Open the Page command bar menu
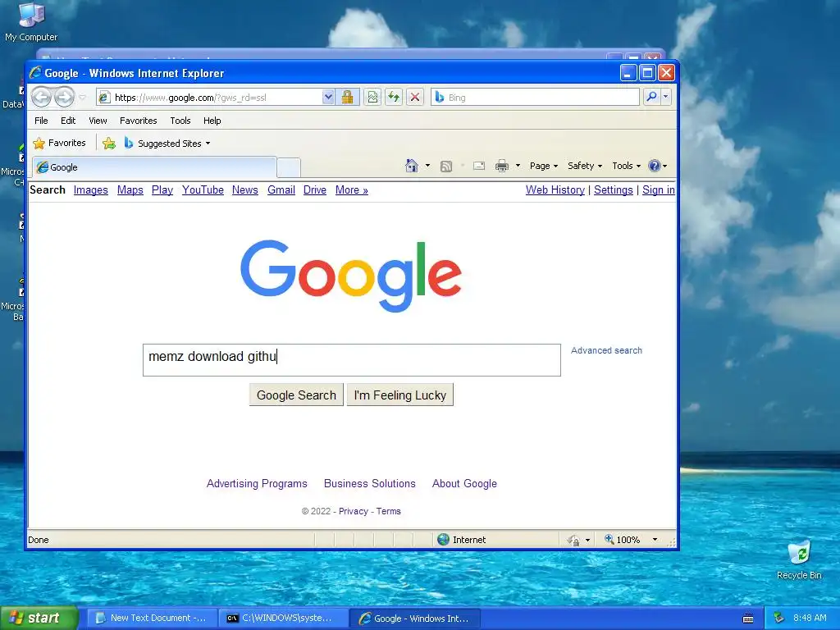Image resolution: width=840 pixels, height=630 pixels. coord(544,166)
